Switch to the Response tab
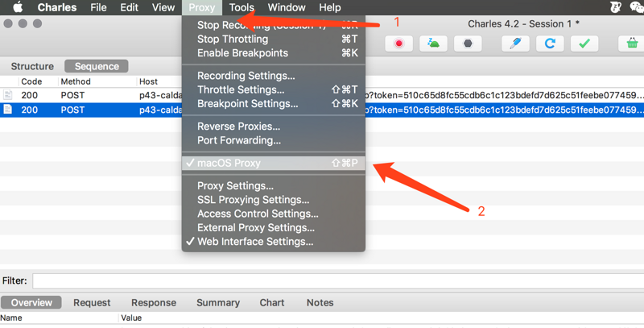 (154, 302)
